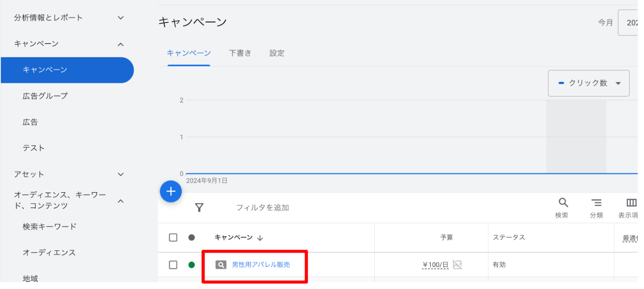The height and width of the screenshot is (289, 644).
Task: Open the 男性用アパレル販売 campaign link
Action: [261, 265]
